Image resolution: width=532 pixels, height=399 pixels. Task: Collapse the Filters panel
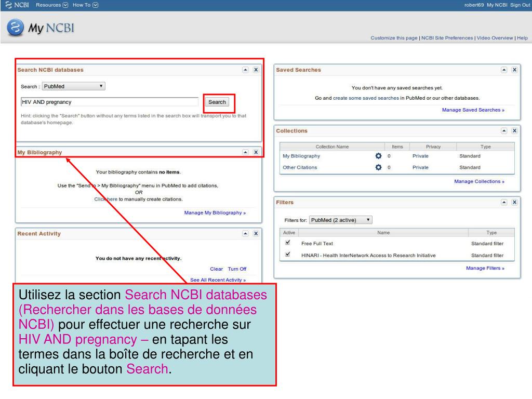tap(504, 202)
